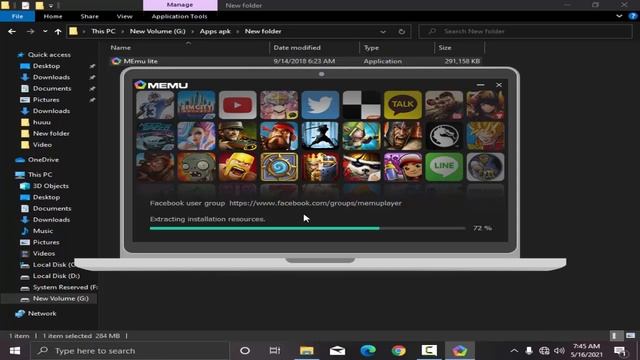Image resolution: width=640 pixels, height=360 pixels.
Task: Click This PC in address breadcrumb
Action: 103,31
